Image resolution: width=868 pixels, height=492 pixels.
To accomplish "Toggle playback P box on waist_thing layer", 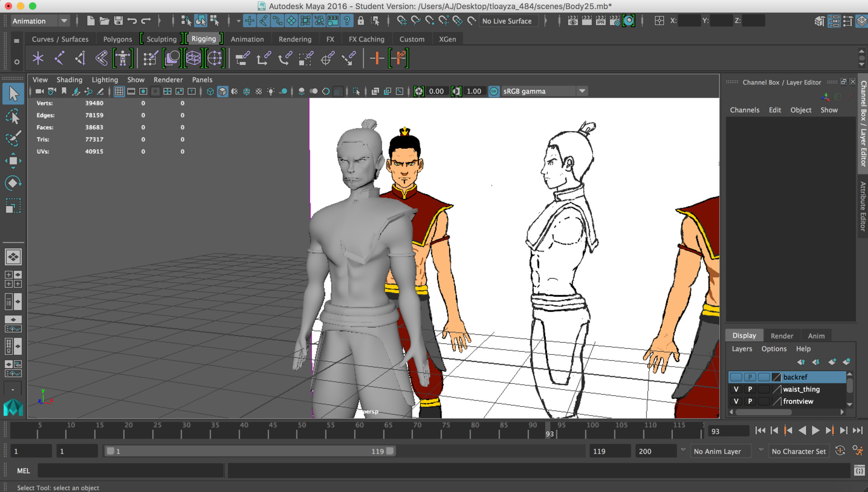I will (750, 389).
